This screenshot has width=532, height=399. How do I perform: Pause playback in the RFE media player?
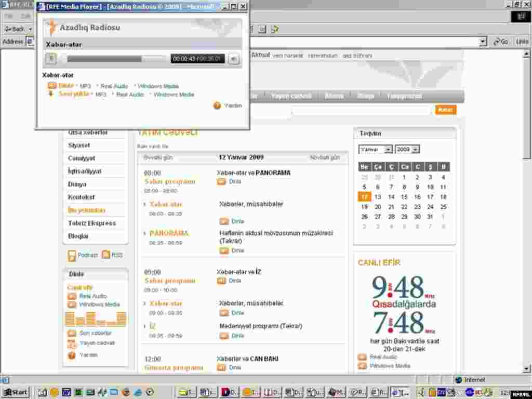51,59
